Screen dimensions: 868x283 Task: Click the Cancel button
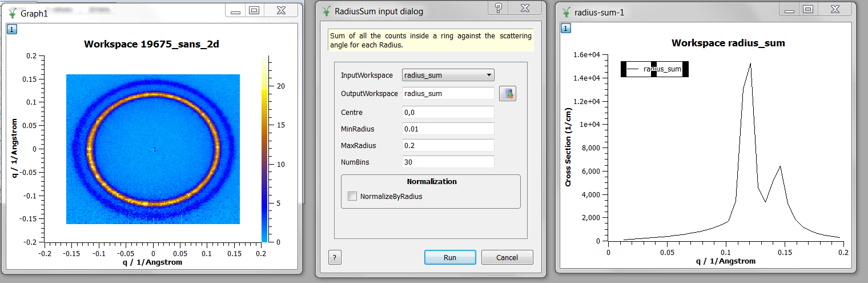[507, 257]
